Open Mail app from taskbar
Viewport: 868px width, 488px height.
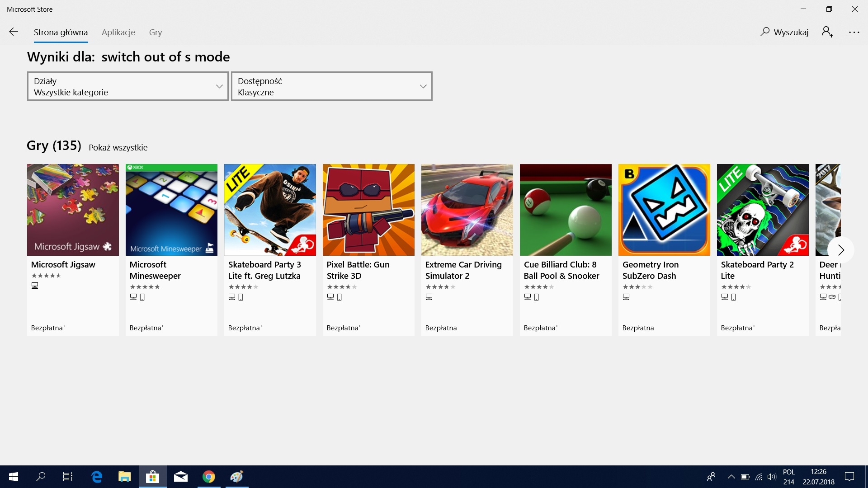click(181, 477)
